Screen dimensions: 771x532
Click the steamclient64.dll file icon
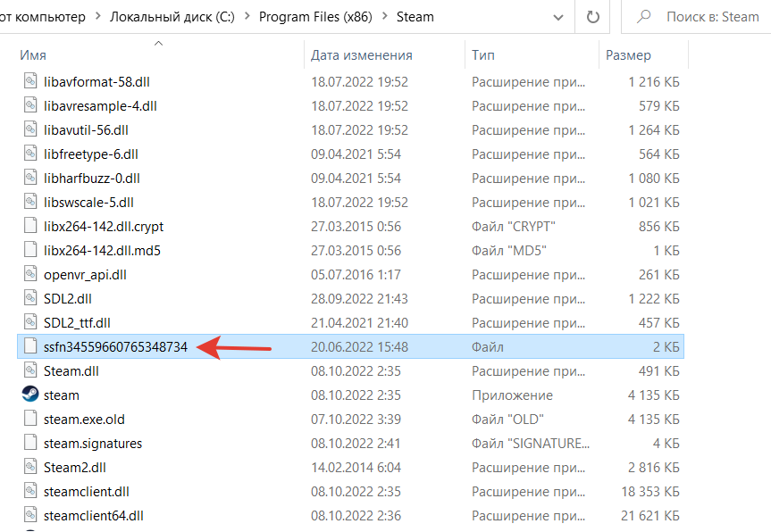pos(30,514)
